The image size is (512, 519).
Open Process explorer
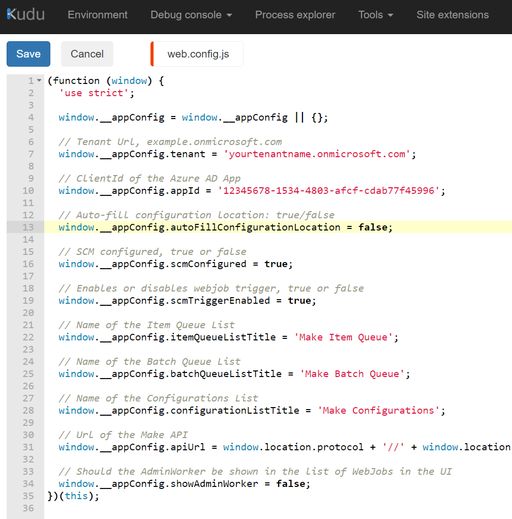click(x=295, y=15)
